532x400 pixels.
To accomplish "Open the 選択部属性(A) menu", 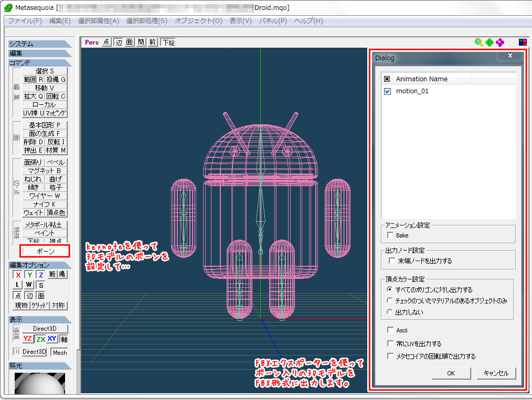I will [99, 21].
